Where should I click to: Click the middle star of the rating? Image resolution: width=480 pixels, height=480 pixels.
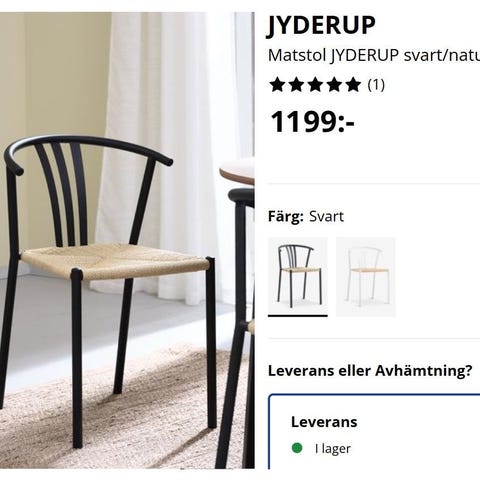[x=315, y=85]
